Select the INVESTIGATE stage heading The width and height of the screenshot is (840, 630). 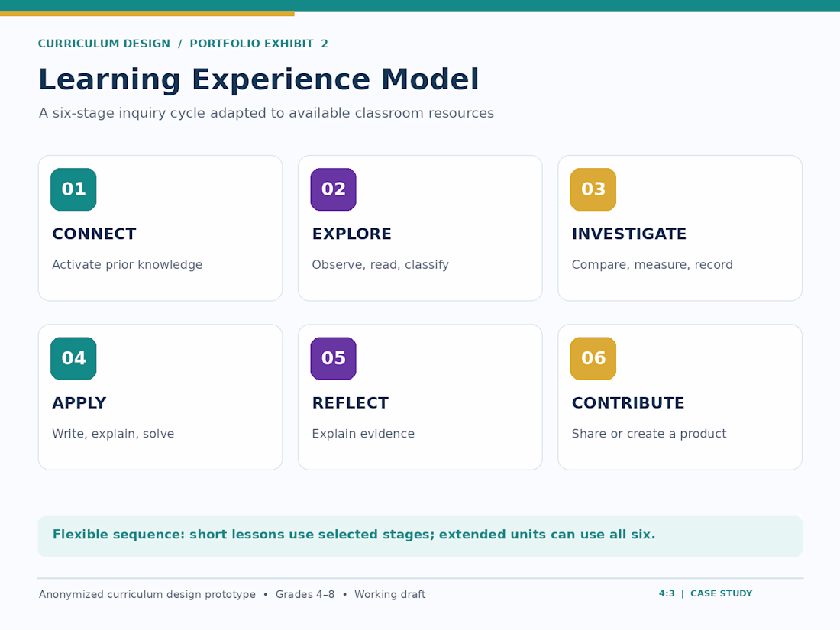[629, 234]
